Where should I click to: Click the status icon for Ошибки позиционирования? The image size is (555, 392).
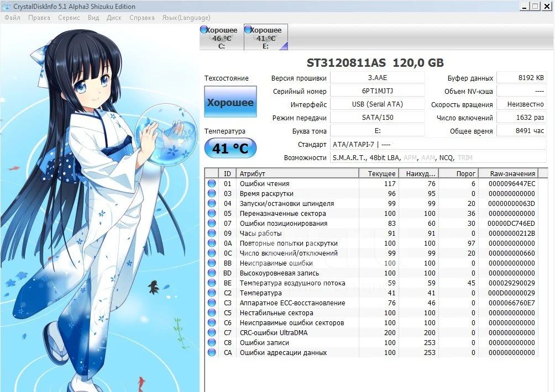point(212,223)
